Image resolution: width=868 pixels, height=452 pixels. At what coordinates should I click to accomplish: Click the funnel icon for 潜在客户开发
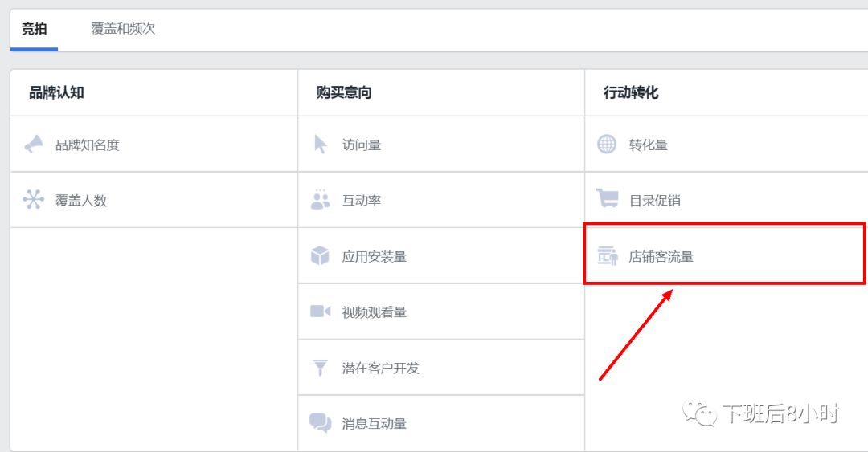(x=321, y=368)
